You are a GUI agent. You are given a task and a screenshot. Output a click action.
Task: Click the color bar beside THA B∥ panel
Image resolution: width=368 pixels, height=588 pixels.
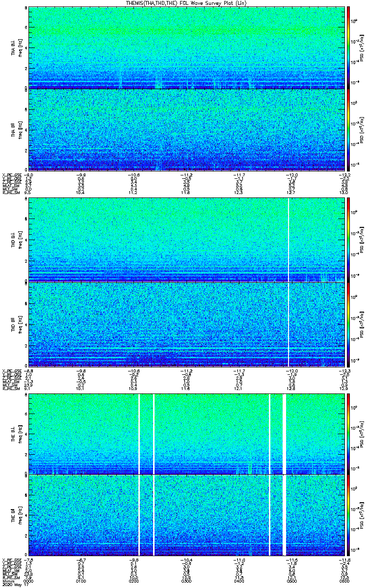349,130
